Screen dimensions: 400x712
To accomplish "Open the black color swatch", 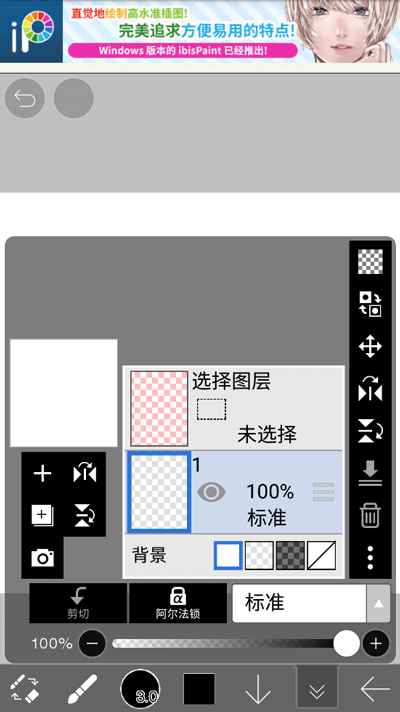I will pyautogui.click(x=199, y=689).
